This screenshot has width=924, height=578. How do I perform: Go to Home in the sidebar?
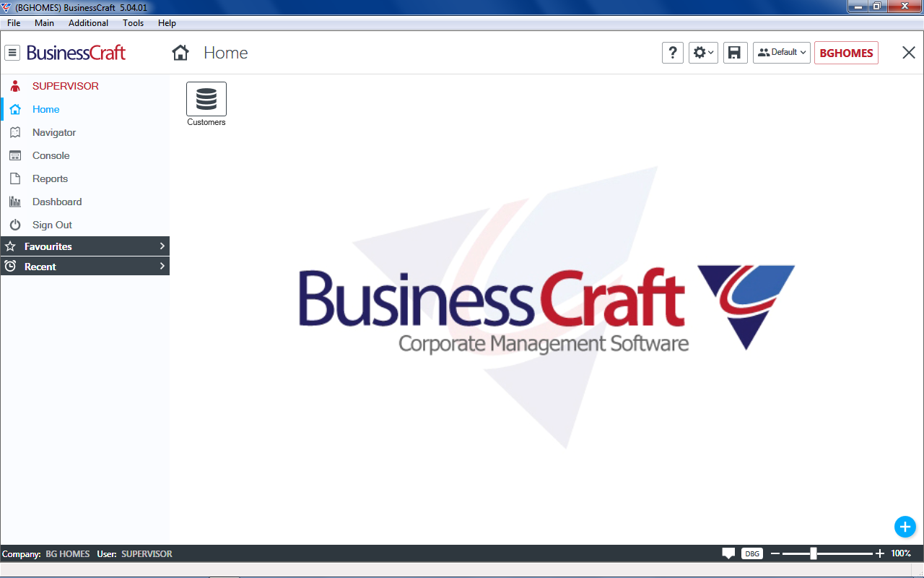click(85, 109)
